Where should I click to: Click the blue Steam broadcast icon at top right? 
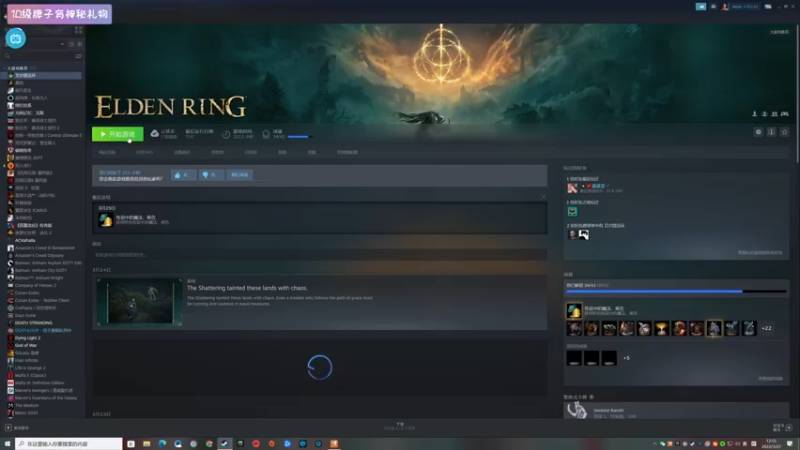point(701,7)
